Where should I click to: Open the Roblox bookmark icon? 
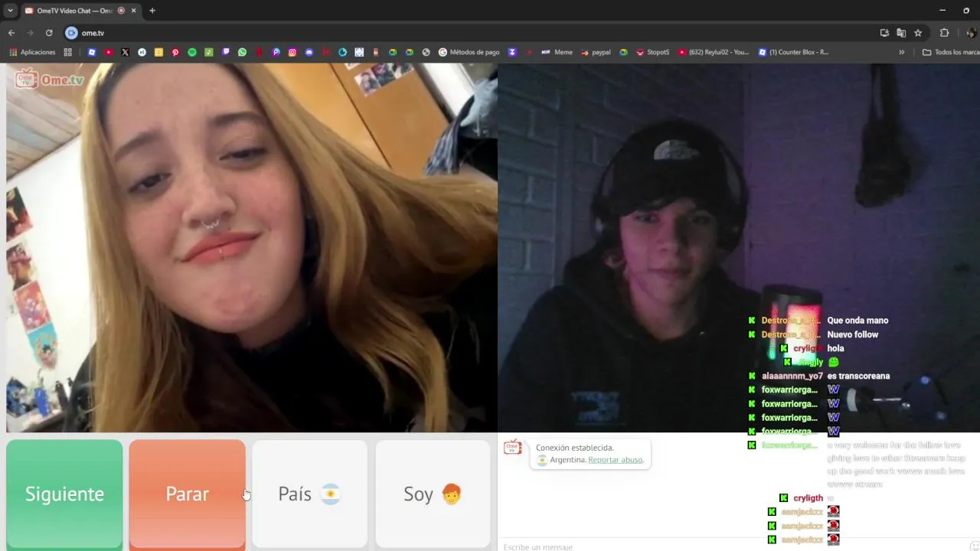point(92,52)
